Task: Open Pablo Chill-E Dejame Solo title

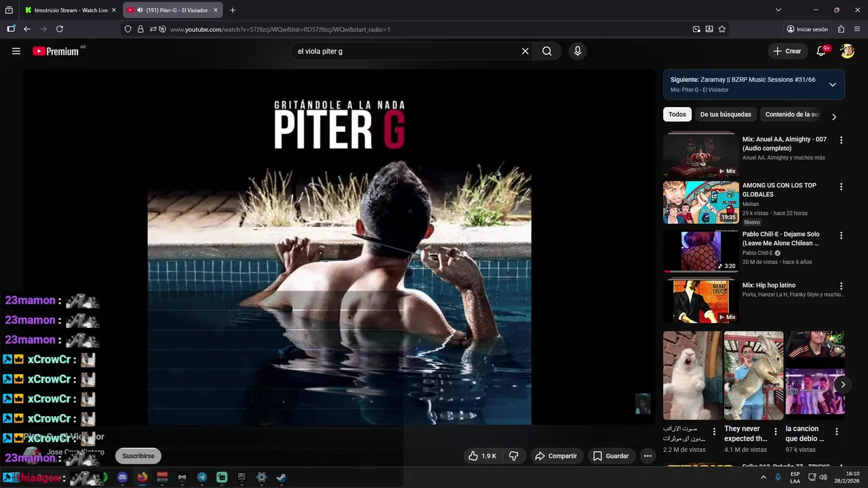Action: (781, 239)
